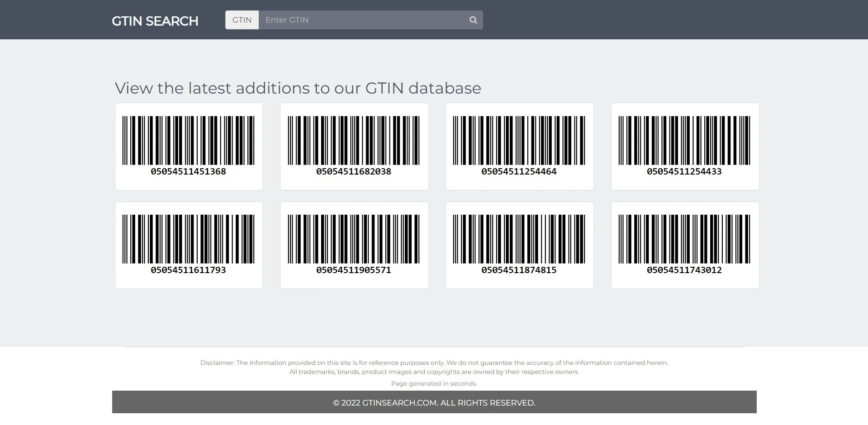
Task: Click the GTIN label on the search bar
Action: point(242,20)
